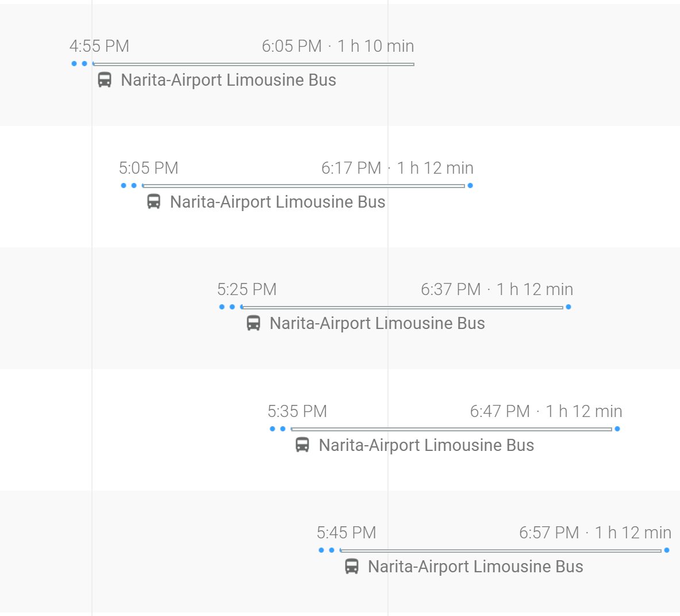Select Narita-Airport Limousine Bus departing 5:05 PM
The image size is (680, 616).
(278, 202)
